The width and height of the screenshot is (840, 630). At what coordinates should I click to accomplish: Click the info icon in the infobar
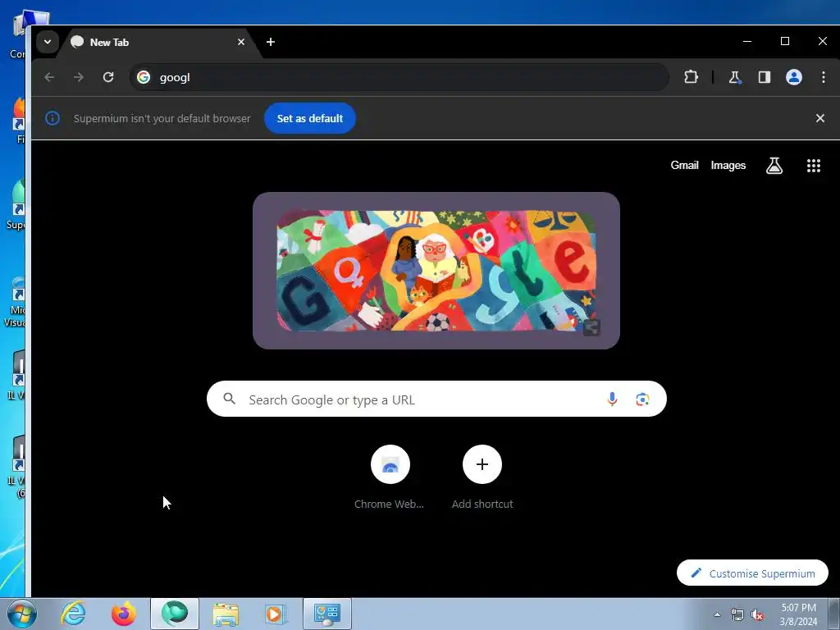[x=52, y=118]
